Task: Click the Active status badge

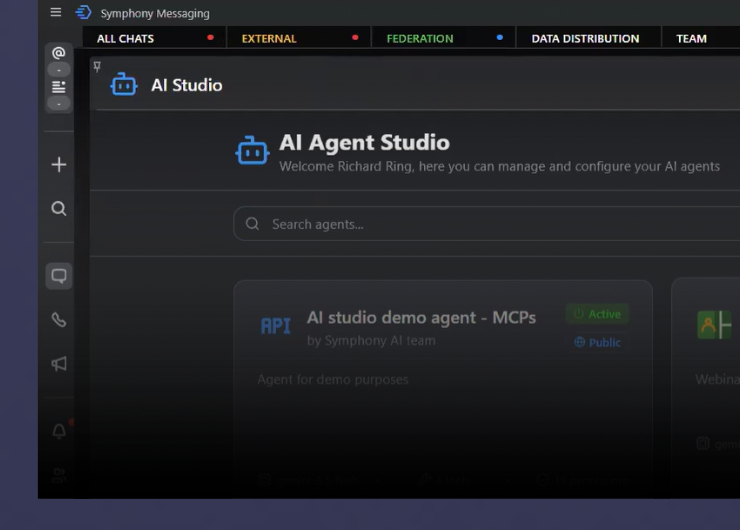Action: [597, 314]
